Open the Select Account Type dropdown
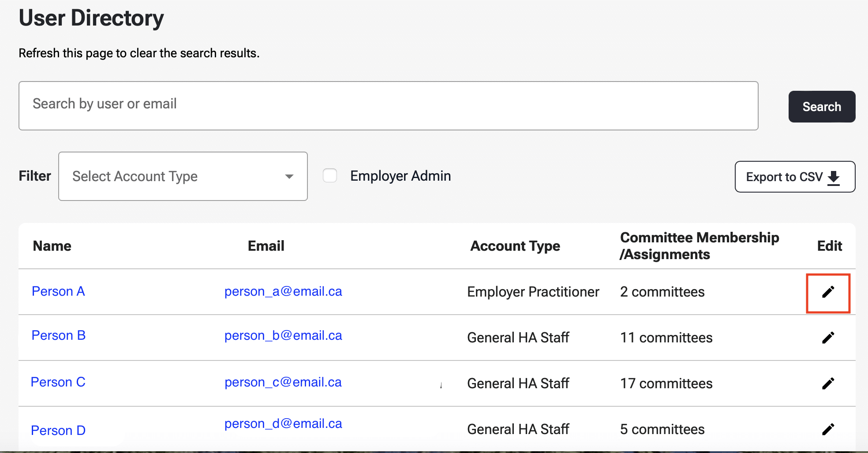 183,176
